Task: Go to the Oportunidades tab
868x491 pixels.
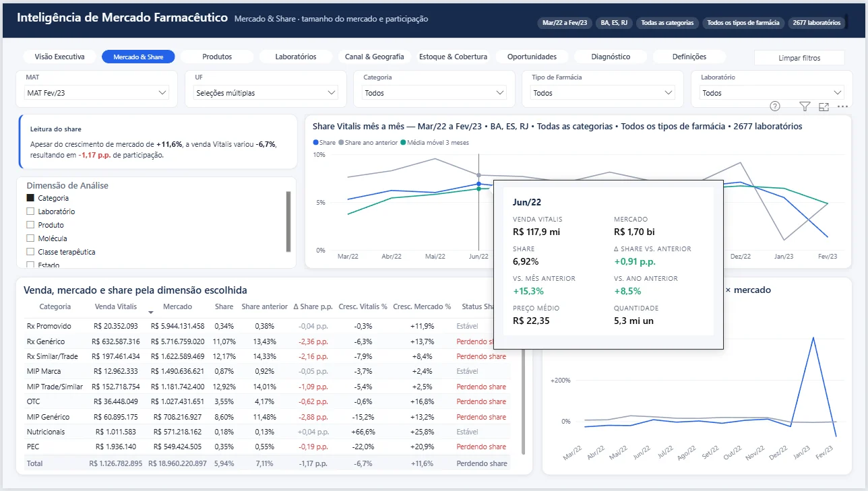Action: [x=532, y=57]
